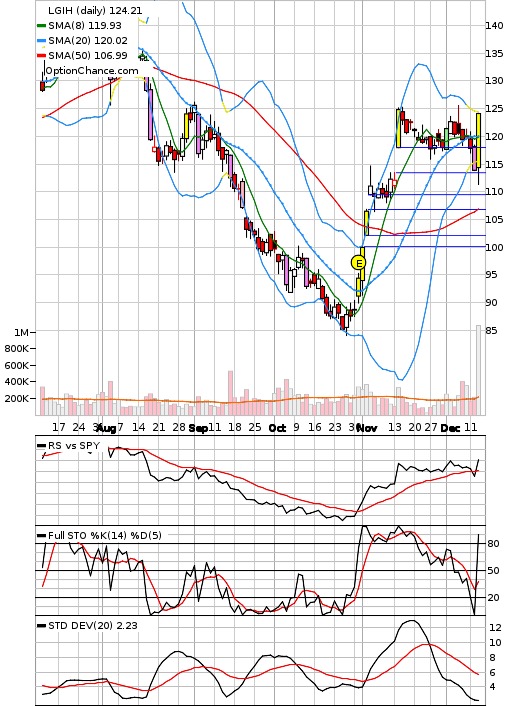Click the 95 price axis label
The image size is (526, 706).
click(492, 275)
